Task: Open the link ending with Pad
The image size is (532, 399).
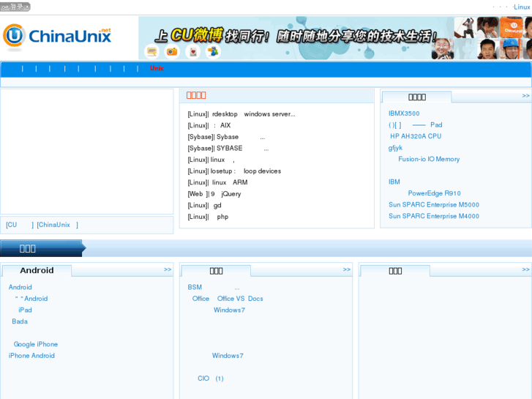Action: [x=416, y=125]
